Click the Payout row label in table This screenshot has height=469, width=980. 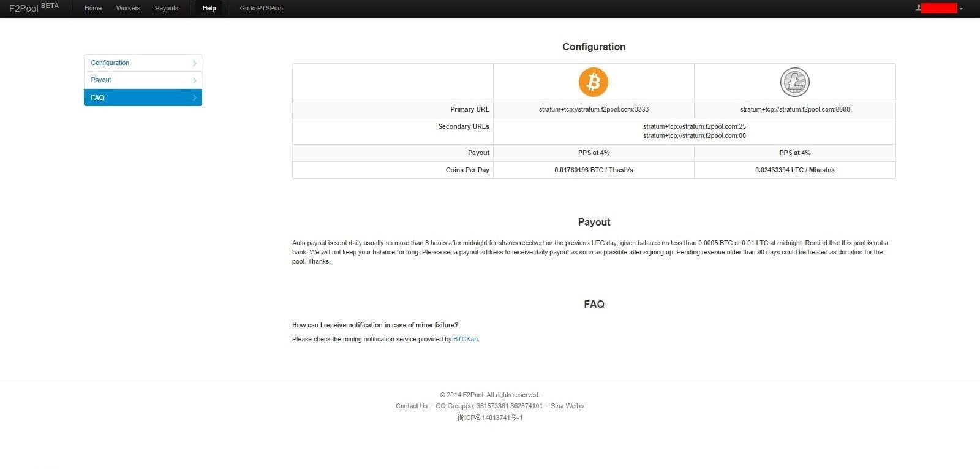pyautogui.click(x=478, y=153)
